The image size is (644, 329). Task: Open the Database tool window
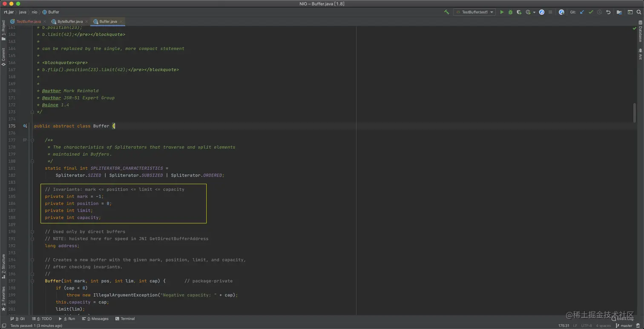[x=640, y=32]
